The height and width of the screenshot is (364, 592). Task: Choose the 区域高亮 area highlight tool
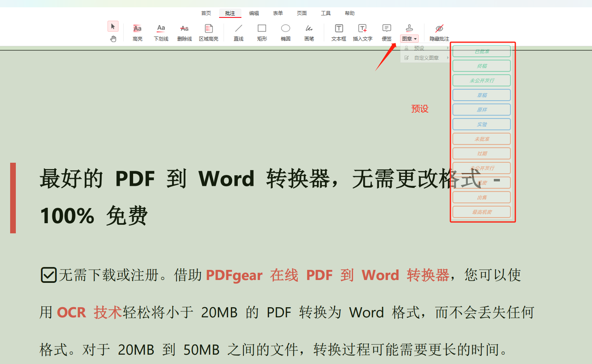click(209, 33)
